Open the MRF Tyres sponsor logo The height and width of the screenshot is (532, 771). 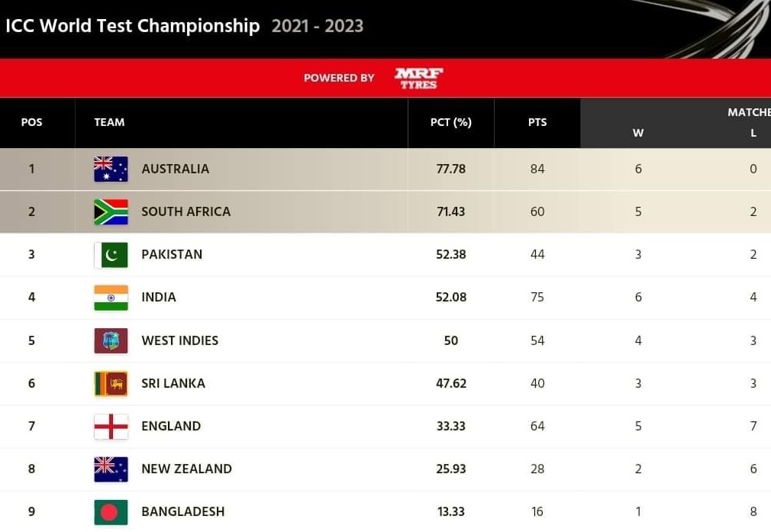418,78
